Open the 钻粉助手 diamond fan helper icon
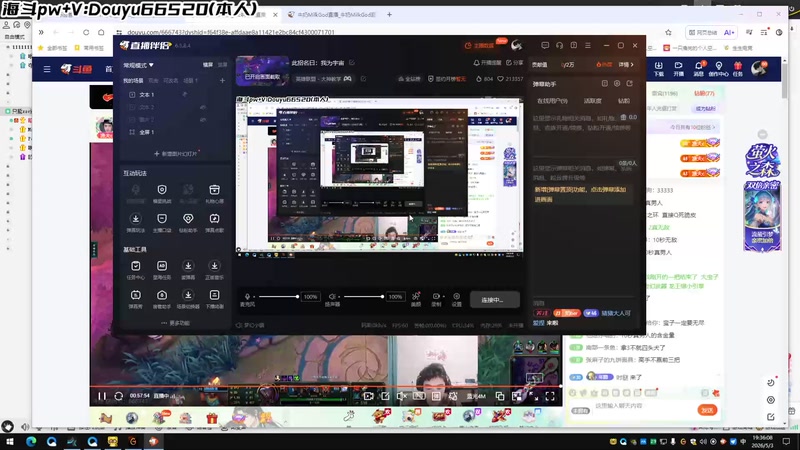800x450 pixels. [x=188, y=221]
